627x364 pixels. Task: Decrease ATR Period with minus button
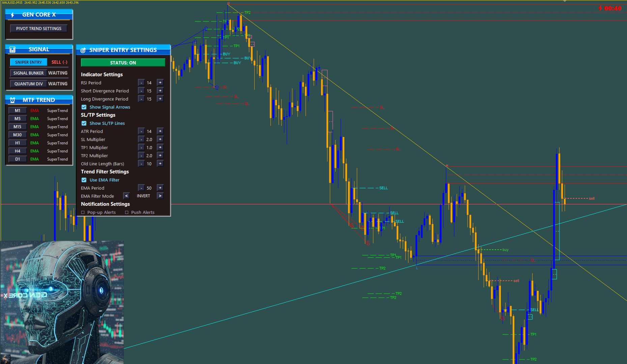[141, 131]
